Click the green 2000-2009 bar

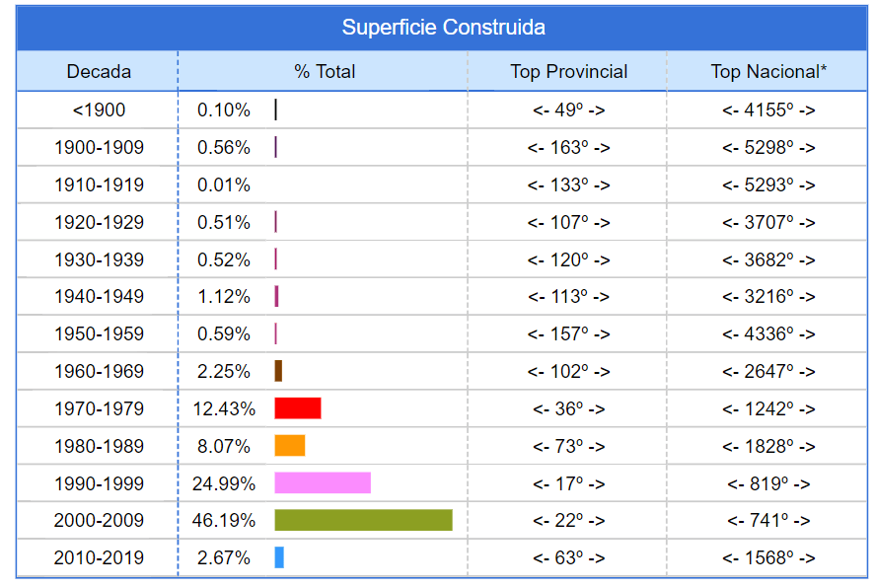click(363, 520)
